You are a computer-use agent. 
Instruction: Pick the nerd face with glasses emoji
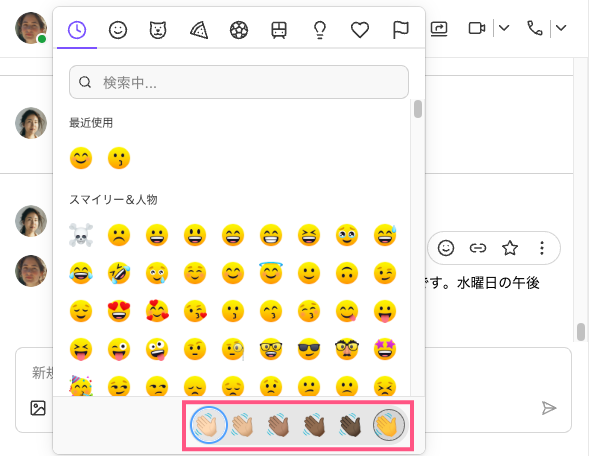271,349
